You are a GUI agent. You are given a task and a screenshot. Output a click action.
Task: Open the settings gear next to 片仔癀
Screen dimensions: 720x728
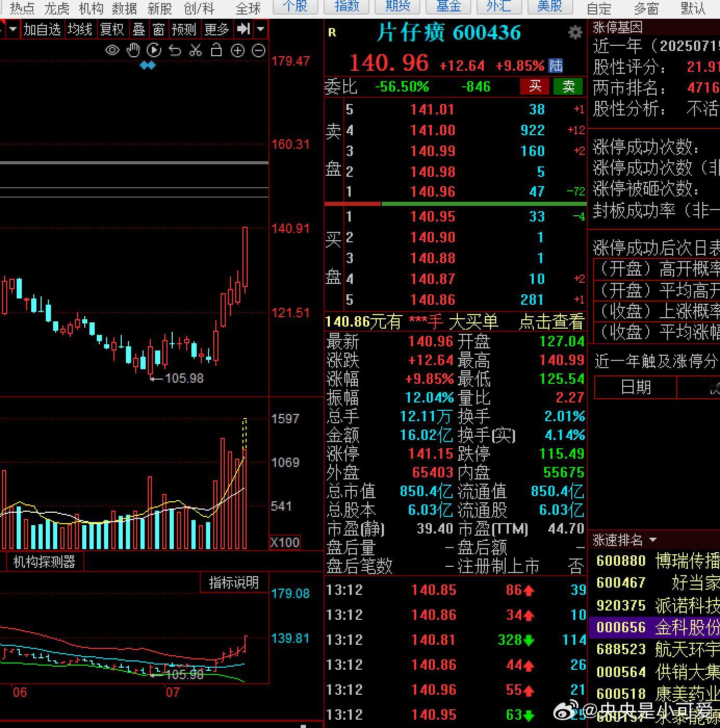[575, 33]
